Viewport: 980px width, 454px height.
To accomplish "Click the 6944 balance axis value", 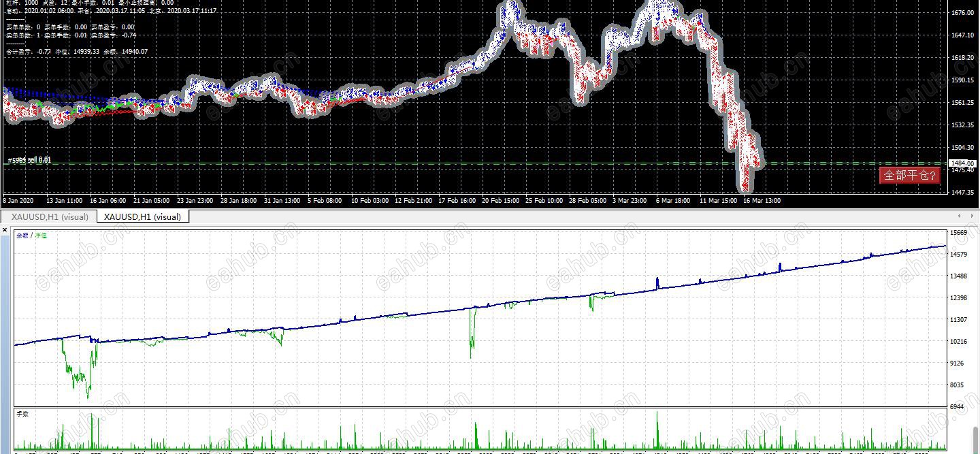I will (x=958, y=406).
